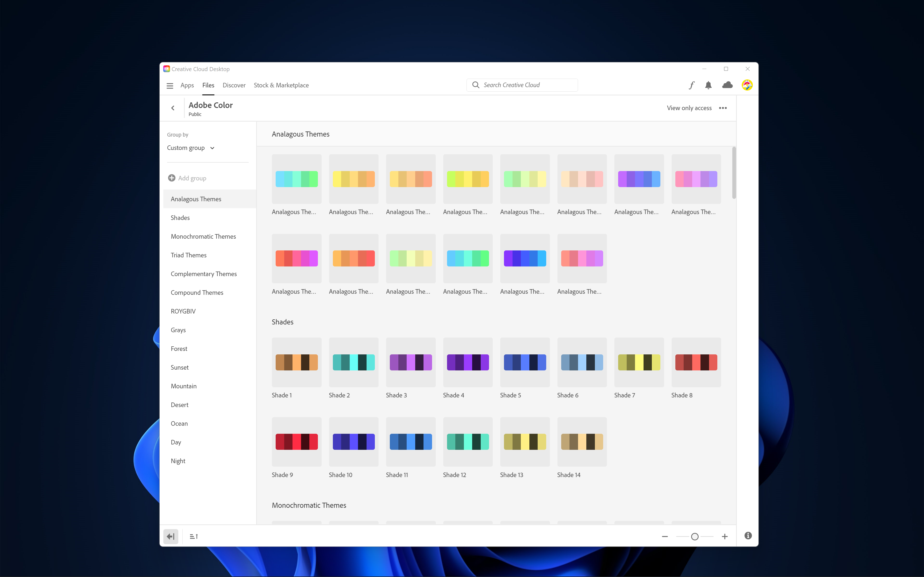Open the hamburger navigation menu

[170, 86]
